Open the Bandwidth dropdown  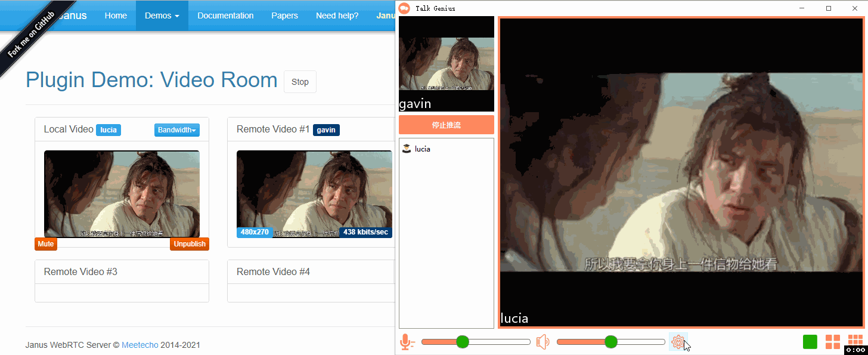[x=177, y=130]
